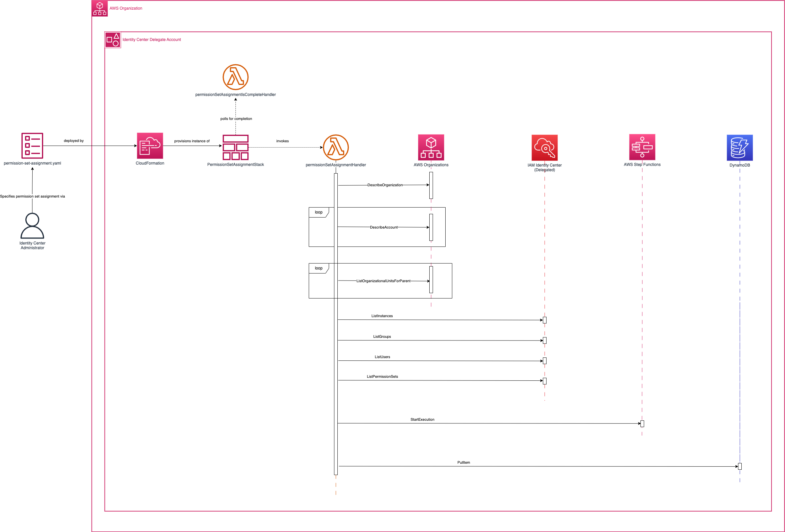Select the permissionSetAssignmentIsCompleteHandler Lambda icon
The image size is (785, 532).
pyautogui.click(x=235, y=77)
